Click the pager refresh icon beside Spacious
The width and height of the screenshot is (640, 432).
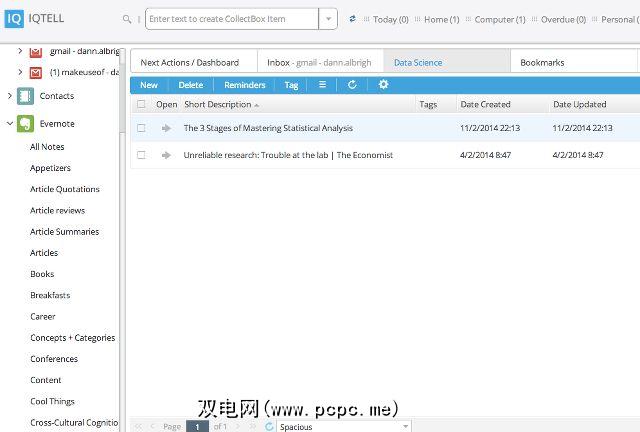point(269,426)
